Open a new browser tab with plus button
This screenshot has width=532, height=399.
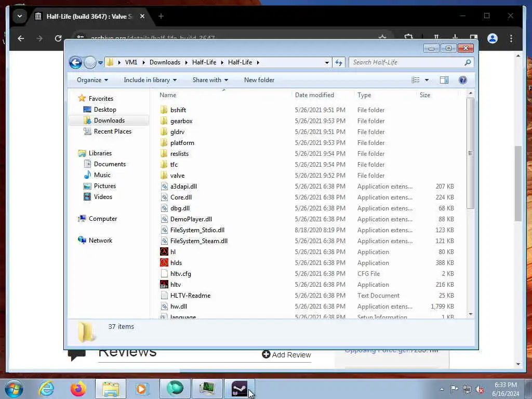161,16
